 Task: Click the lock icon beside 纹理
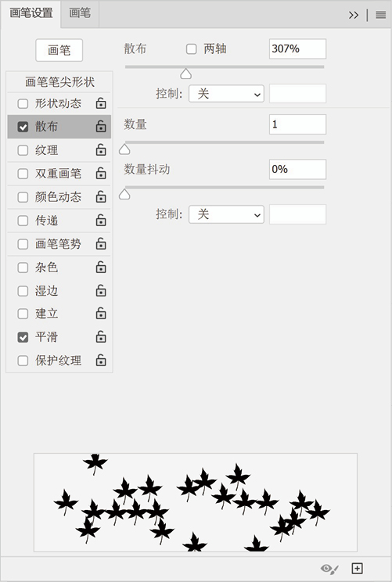pos(101,150)
